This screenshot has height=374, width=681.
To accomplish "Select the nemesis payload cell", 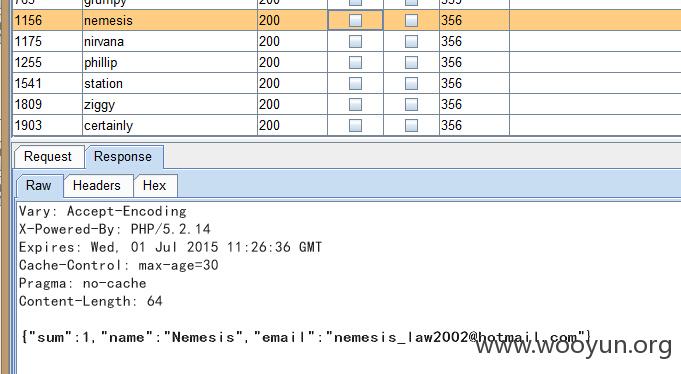I will (170, 20).
